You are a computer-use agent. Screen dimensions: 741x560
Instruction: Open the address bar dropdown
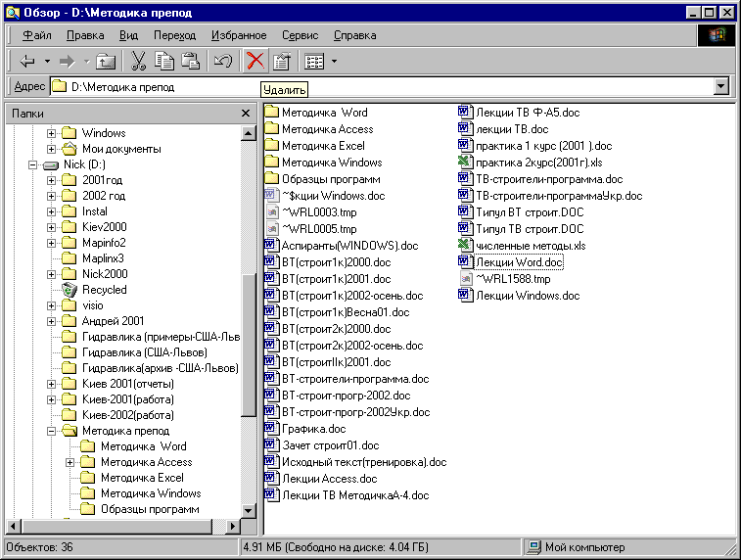click(720, 86)
